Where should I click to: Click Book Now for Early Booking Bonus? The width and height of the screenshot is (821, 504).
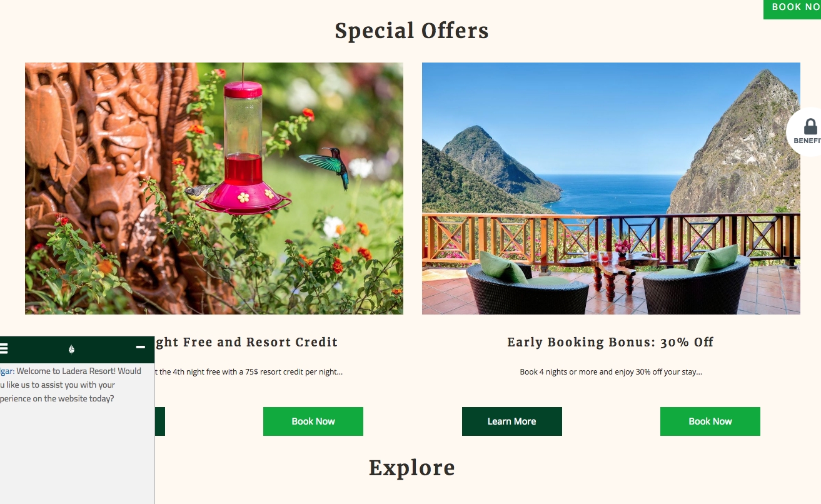710,421
